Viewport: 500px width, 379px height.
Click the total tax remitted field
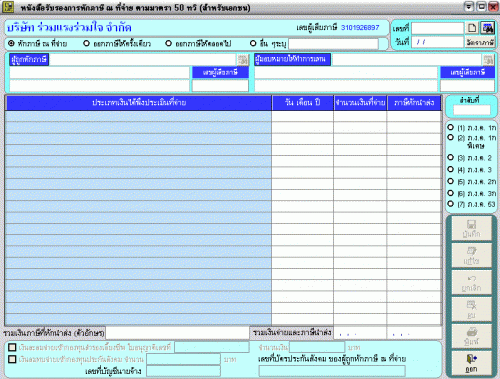[x=414, y=333]
